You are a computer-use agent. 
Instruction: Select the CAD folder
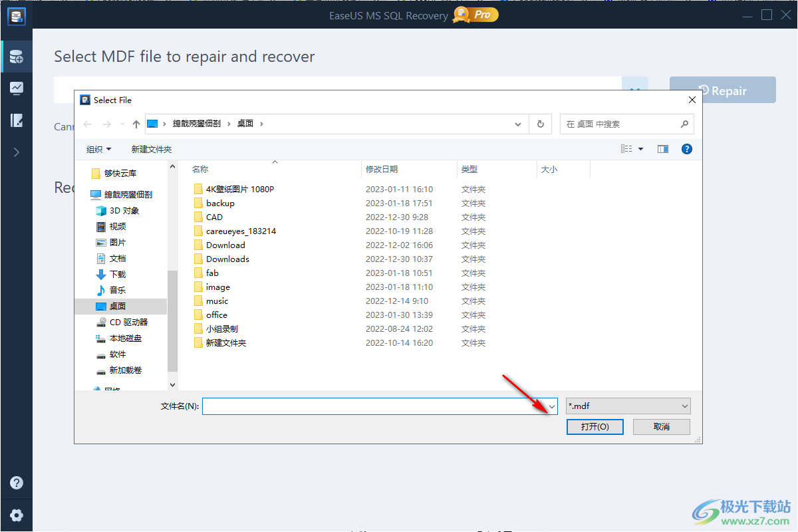pyautogui.click(x=207, y=217)
